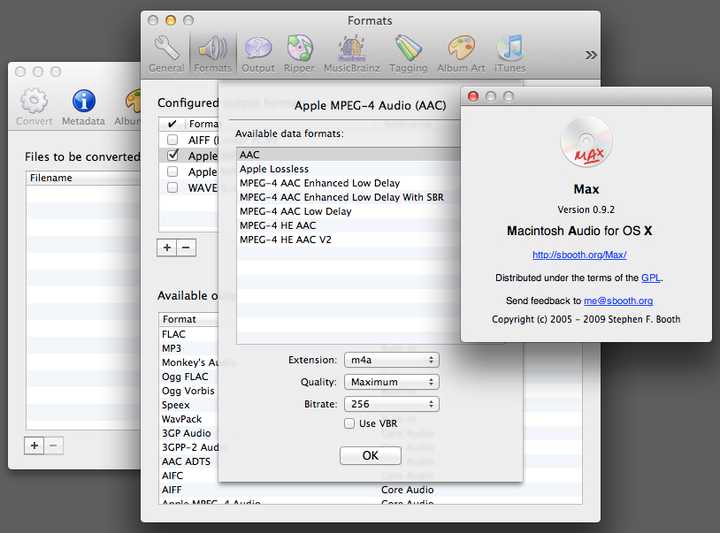Viewport: 720px width, 533px height.
Task: Open the Ripper preferences pane
Action: coord(299,54)
